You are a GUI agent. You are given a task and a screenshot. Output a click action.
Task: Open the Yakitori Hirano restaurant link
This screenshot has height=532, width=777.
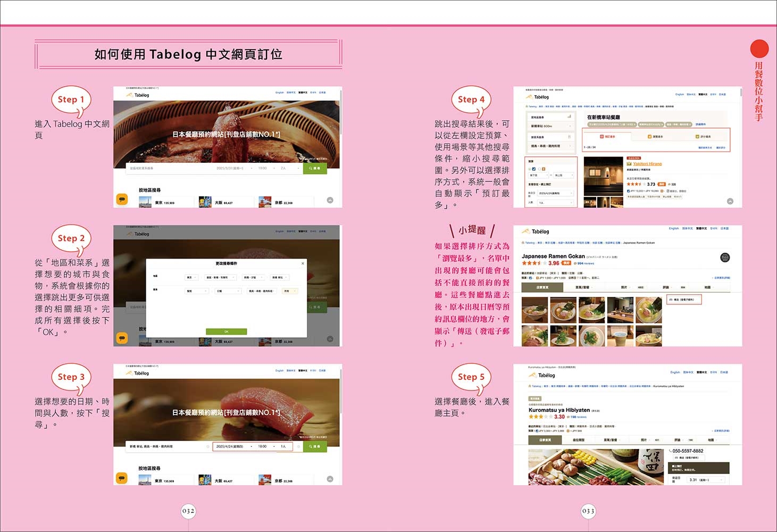647,164
